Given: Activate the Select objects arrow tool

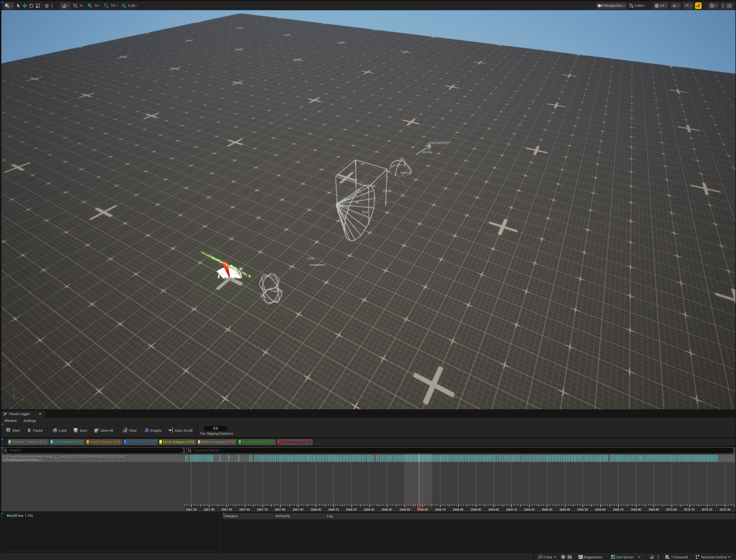Looking at the screenshot, I should [18, 6].
